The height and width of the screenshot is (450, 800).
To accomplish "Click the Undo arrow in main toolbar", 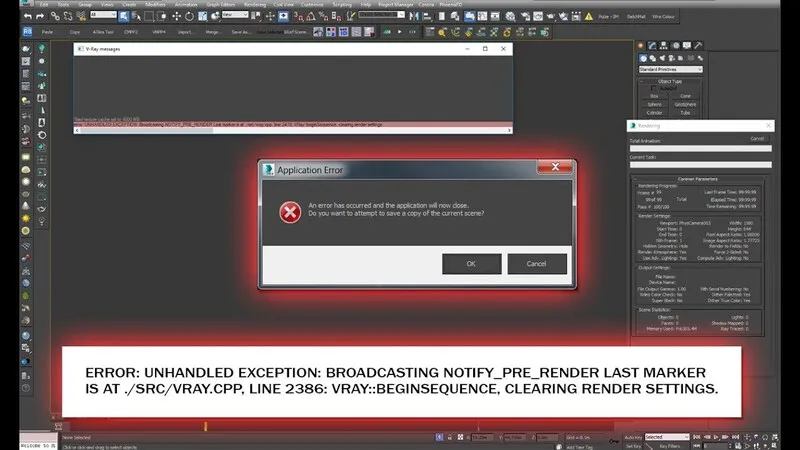I will point(28,16).
